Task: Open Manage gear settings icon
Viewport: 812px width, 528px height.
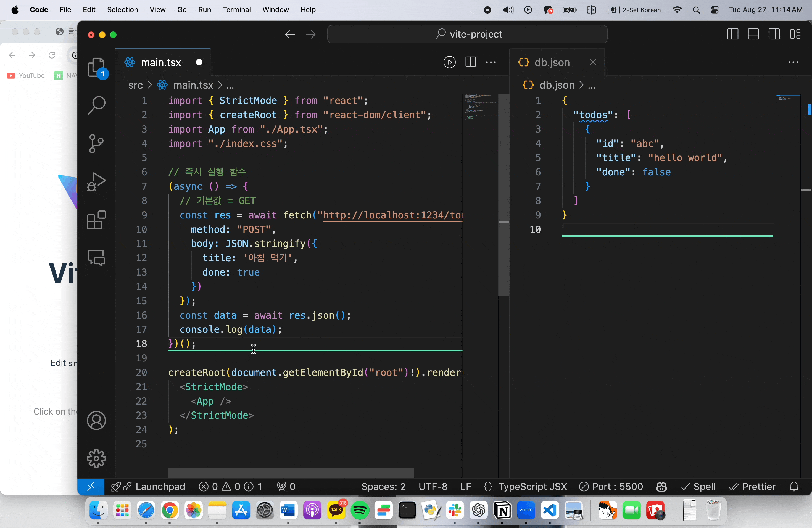Action: pyautogui.click(x=97, y=458)
